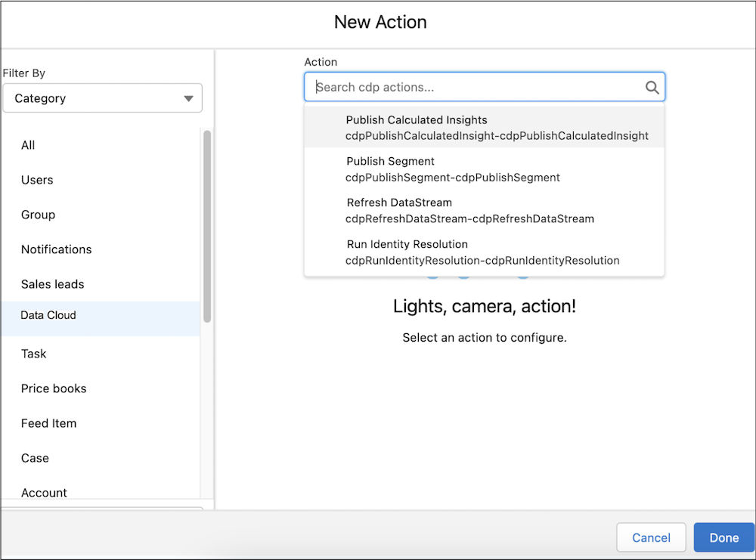Click the category list scrollbar
The width and height of the screenshot is (756, 560).
pyautogui.click(x=207, y=226)
